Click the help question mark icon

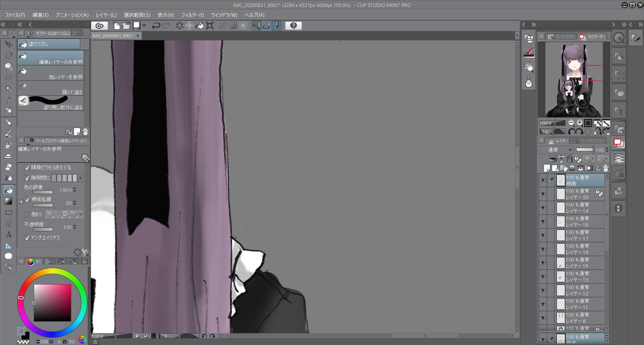click(x=293, y=26)
